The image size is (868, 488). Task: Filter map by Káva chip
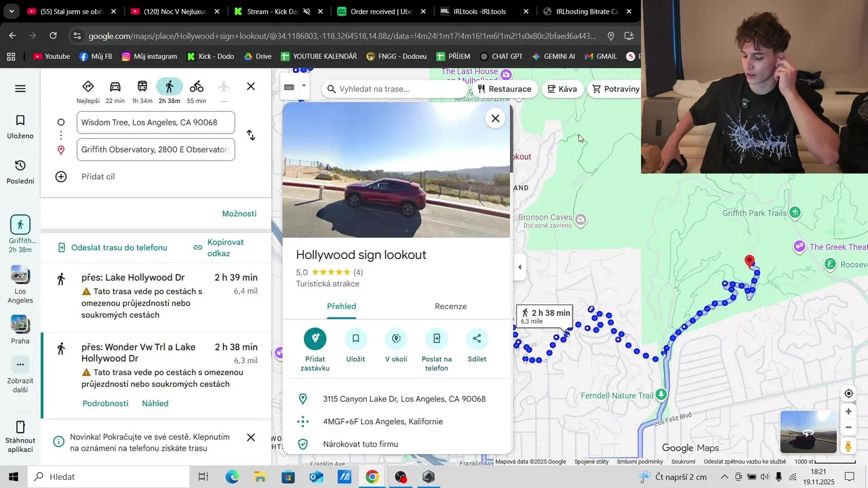(562, 89)
